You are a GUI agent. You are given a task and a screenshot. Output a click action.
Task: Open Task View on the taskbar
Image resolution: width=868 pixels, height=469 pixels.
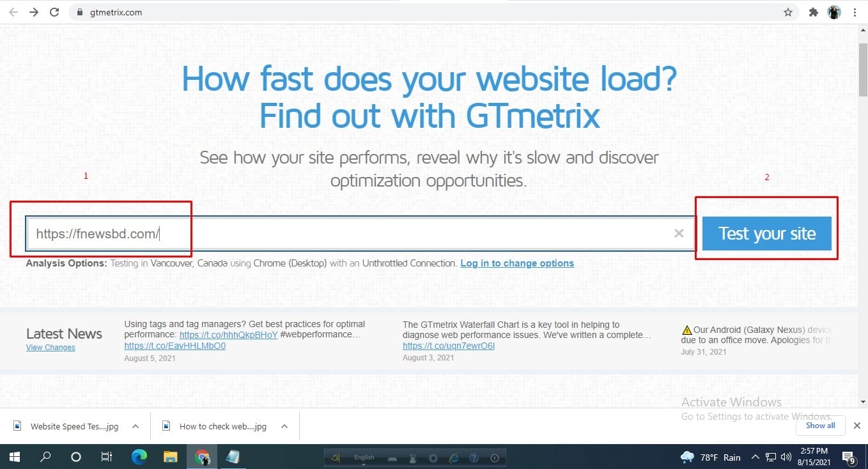pyautogui.click(x=107, y=457)
